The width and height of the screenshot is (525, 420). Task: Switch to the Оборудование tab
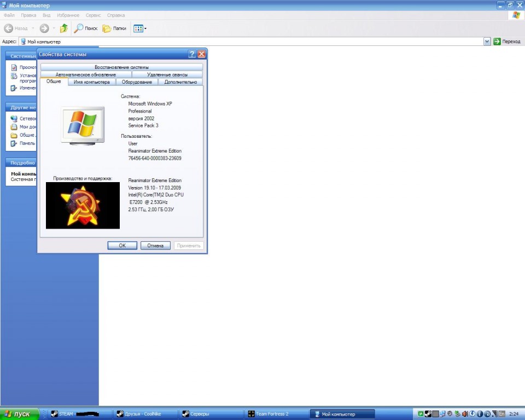click(137, 82)
